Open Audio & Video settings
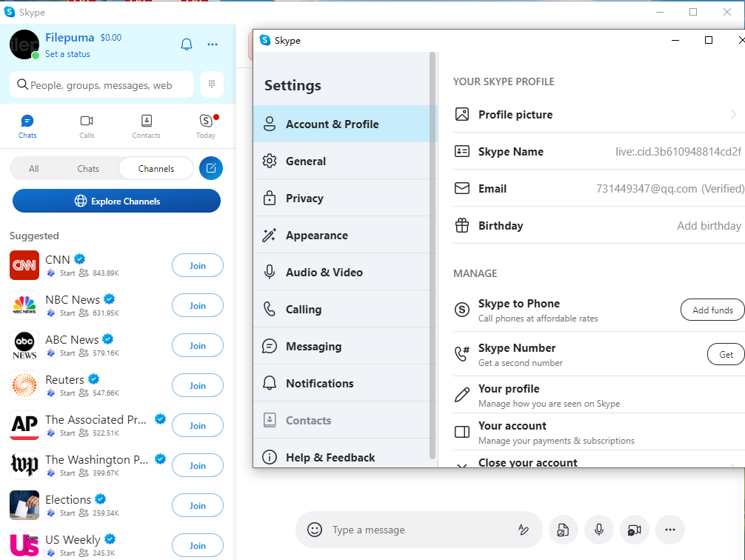This screenshot has height=560, width=745. (341, 273)
